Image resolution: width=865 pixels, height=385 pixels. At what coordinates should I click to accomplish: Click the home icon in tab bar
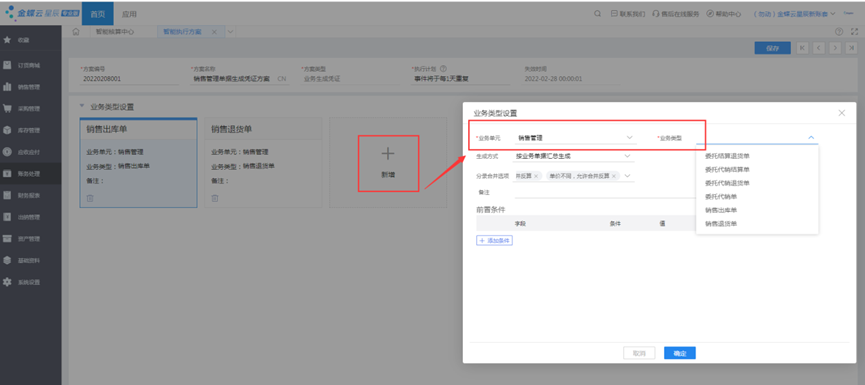(77, 32)
